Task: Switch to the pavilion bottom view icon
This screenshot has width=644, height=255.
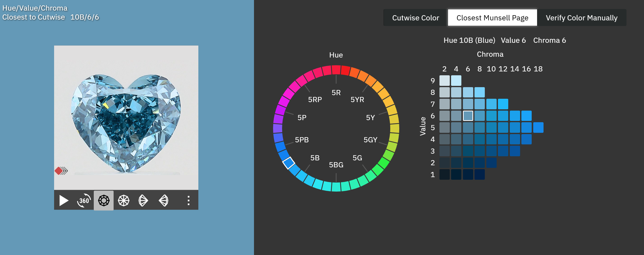Action: 124,200
